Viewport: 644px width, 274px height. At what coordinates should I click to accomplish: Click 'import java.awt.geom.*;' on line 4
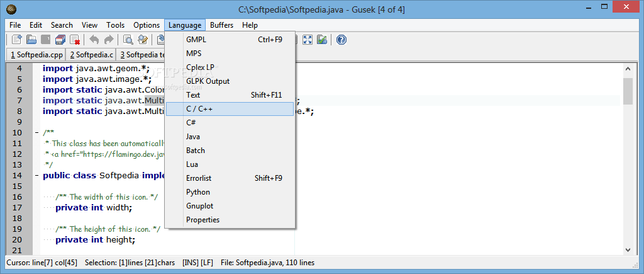point(96,69)
